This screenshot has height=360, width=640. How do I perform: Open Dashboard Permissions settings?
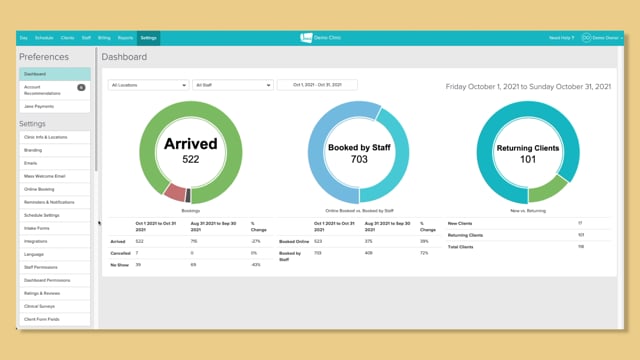point(55,280)
